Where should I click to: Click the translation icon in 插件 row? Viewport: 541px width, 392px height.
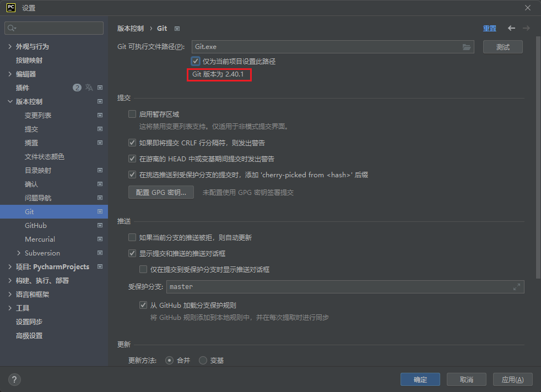(89, 88)
